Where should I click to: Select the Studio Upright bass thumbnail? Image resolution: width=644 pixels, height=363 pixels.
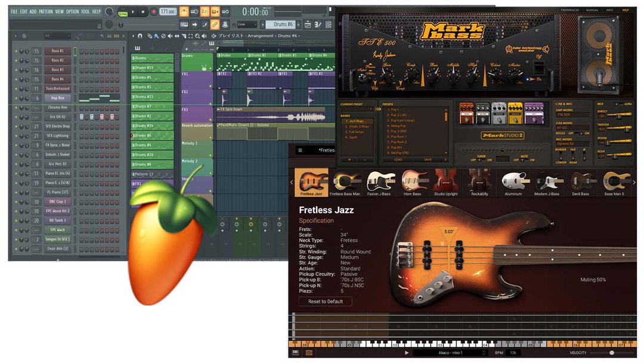coord(446,182)
